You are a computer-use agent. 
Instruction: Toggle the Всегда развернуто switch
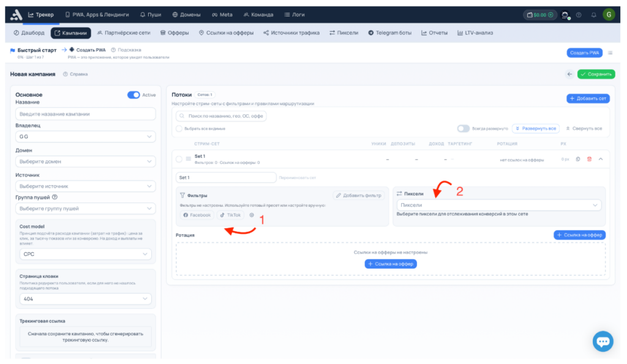tap(463, 128)
